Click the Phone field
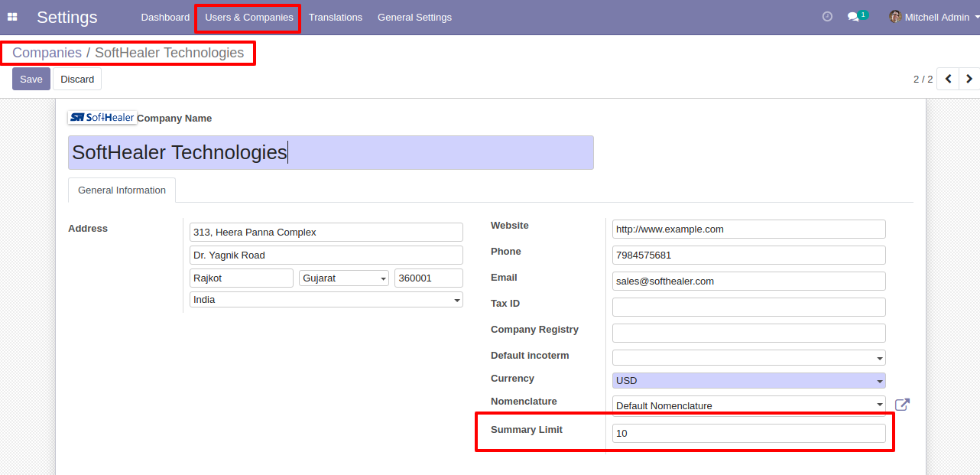Image resolution: width=980 pixels, height=475 pixels. coord(749,255)
